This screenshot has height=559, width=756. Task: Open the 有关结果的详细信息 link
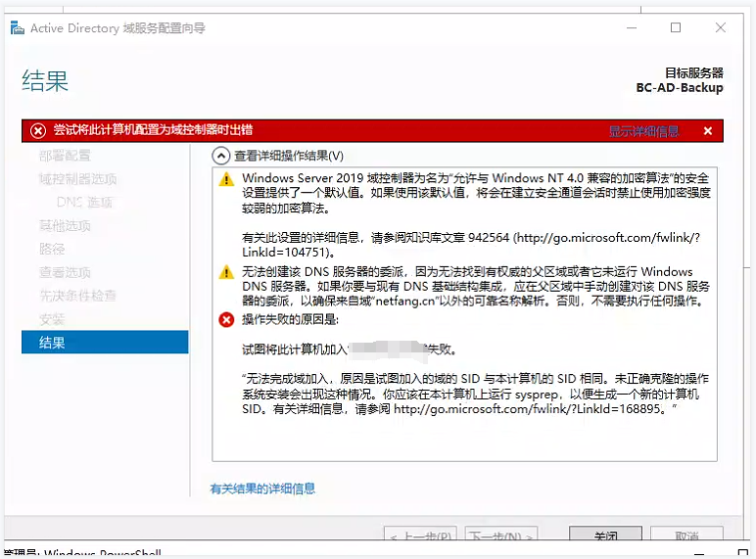coord(262,489)
